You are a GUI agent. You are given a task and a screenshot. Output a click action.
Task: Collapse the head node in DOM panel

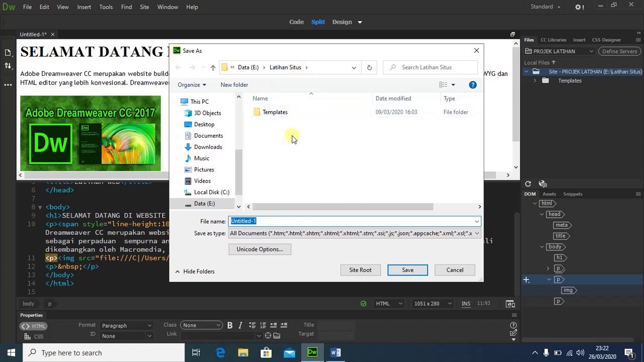(x=542, y=214)
